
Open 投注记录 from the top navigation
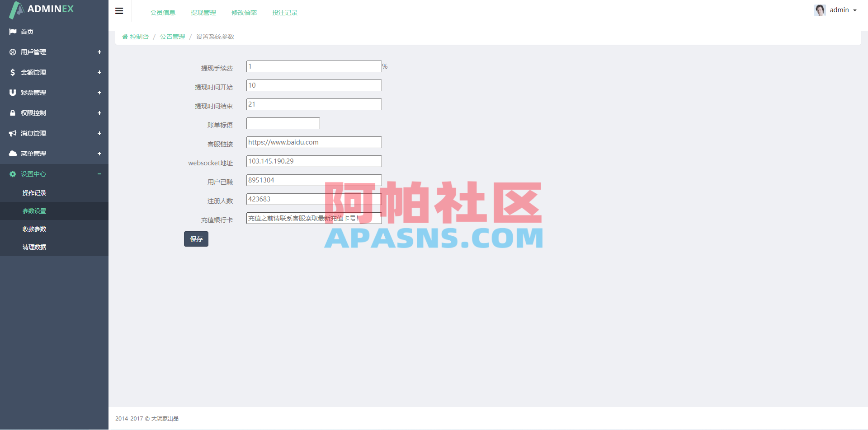(284, 13)
